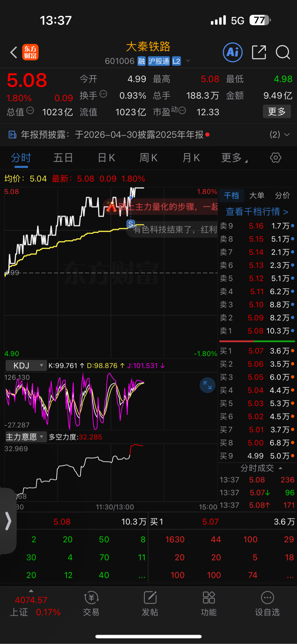297x644 pixels.
Task: Collapse the 分时成交 section arrow
Action: click(280, 468)
